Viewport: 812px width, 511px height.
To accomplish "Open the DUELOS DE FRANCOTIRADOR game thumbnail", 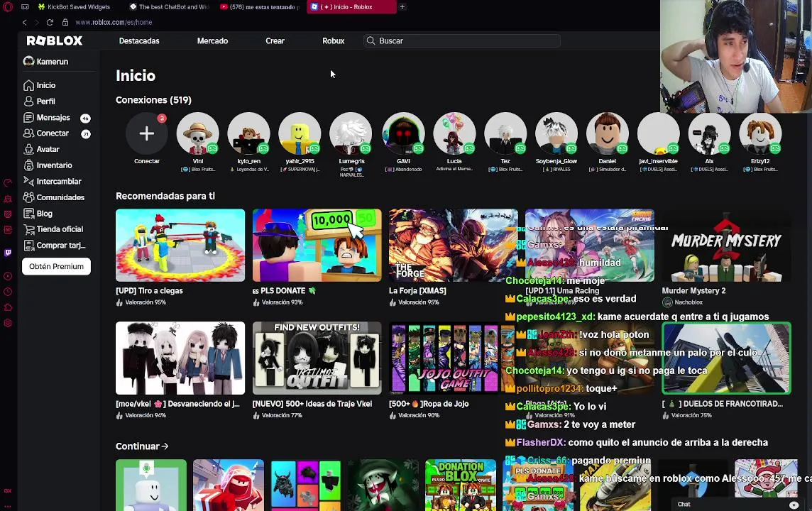I will pyautogui.click(x=727, y=358).
